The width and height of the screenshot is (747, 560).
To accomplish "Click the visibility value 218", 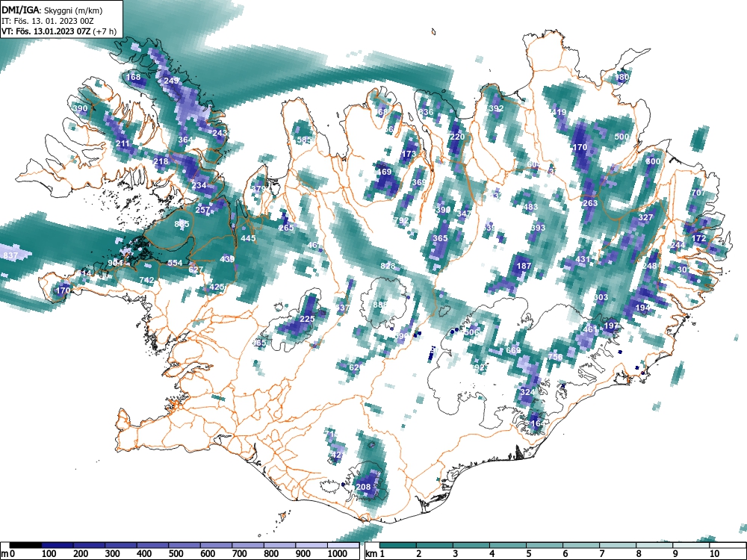I will [x=161, y=161].
